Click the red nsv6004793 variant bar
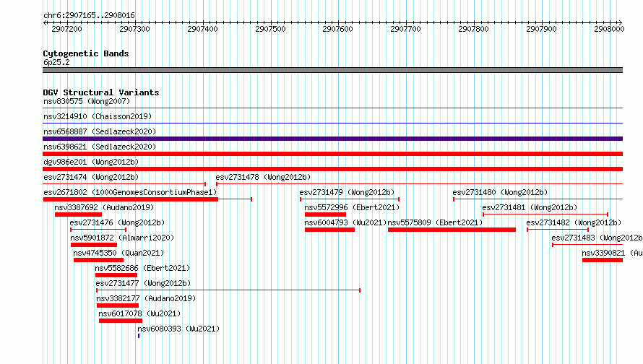Viewport: 643px width, 364px height. [x=329, y=230]
